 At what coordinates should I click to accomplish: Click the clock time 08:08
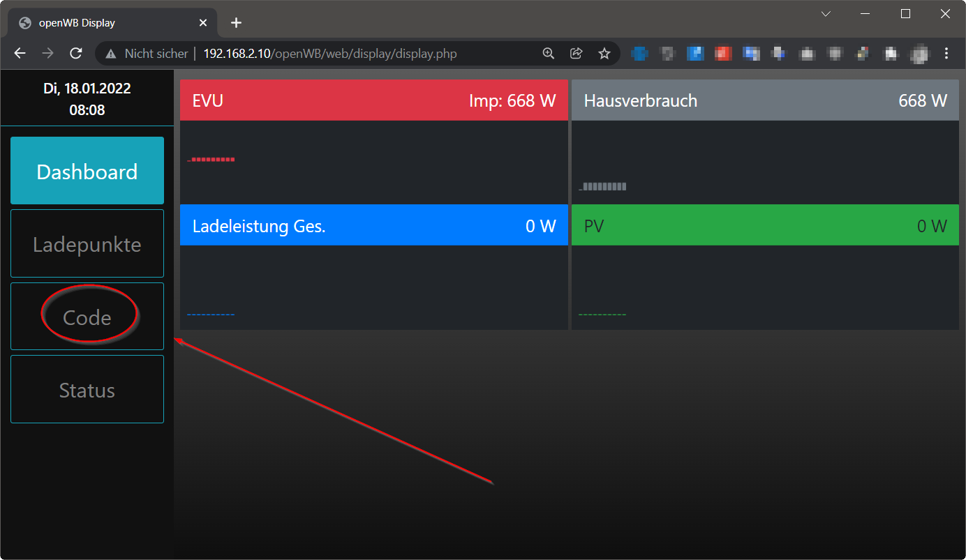(x=87, y=109)
